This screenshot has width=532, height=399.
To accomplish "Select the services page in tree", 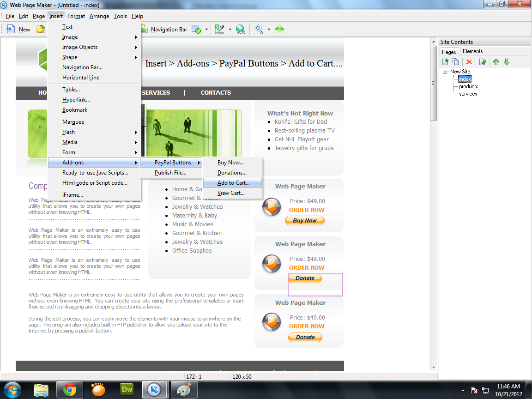I will (468, 94).
